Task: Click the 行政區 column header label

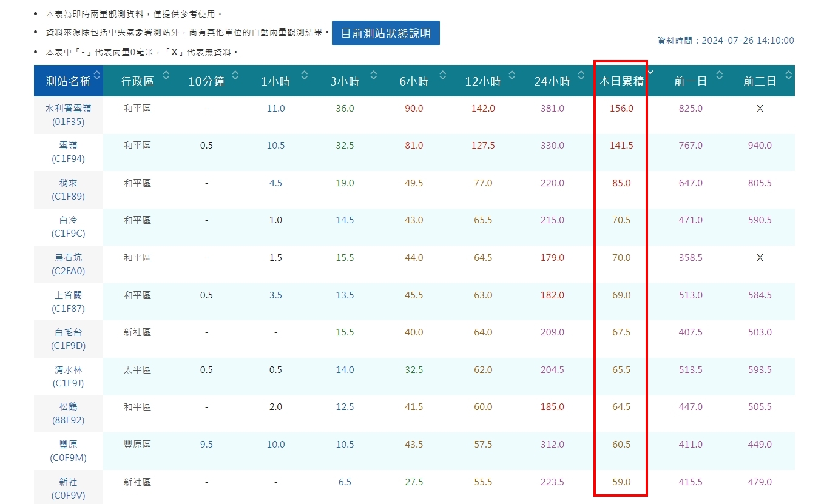Action: pyautogui.click(x=137, y=81)
